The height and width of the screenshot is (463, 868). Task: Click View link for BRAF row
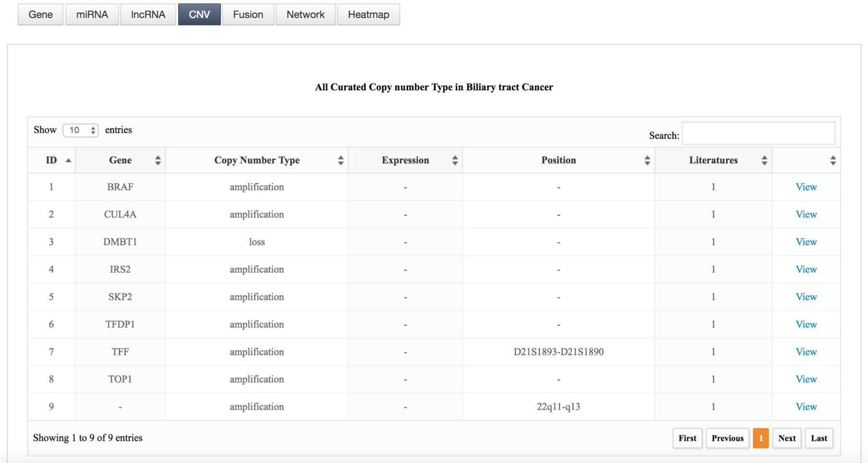click(806, 187)
